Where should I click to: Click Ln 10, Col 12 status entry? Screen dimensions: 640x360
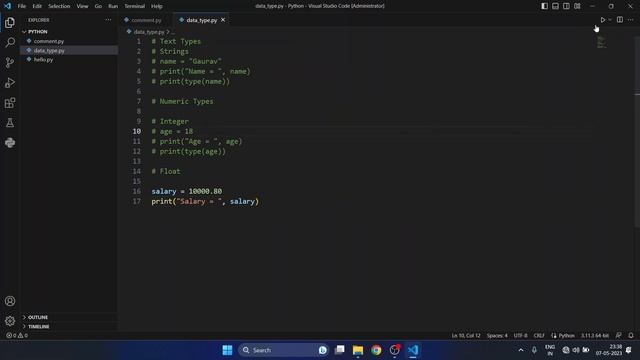coord(466,336)
